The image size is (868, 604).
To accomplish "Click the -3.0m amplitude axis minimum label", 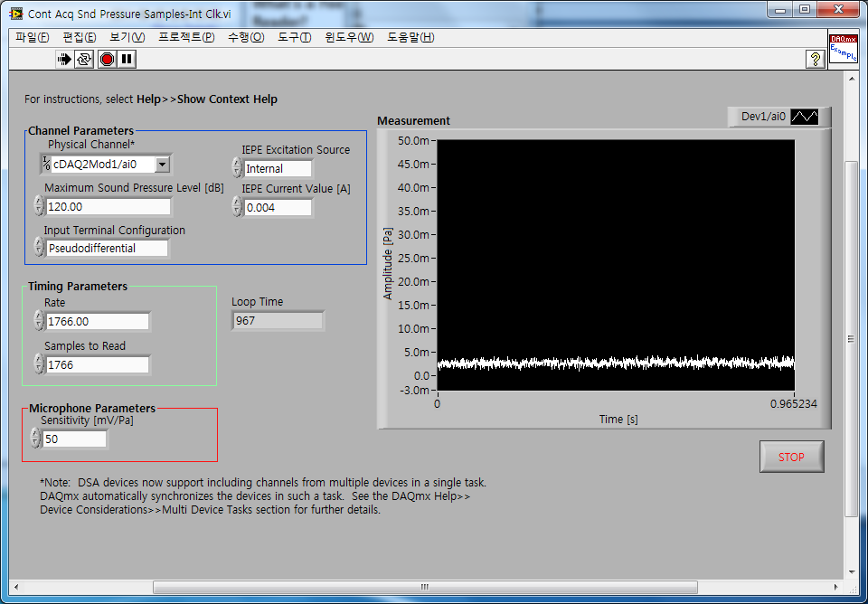I will coord(413,390).
